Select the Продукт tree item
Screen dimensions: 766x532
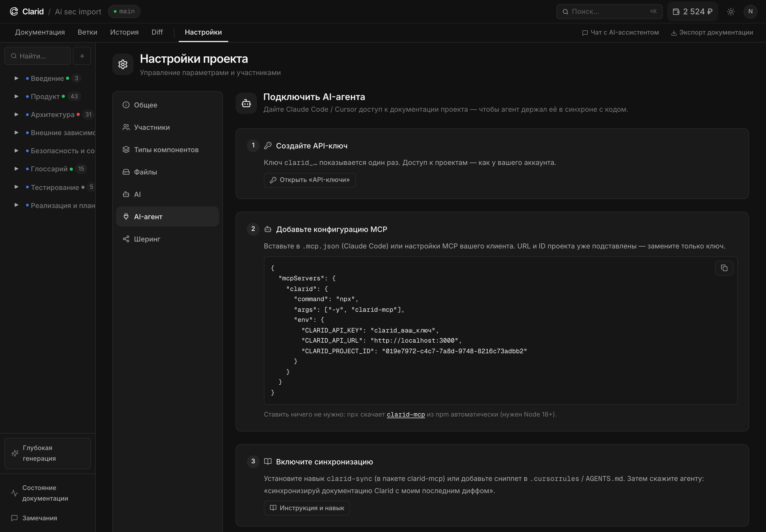click(45, 96)
